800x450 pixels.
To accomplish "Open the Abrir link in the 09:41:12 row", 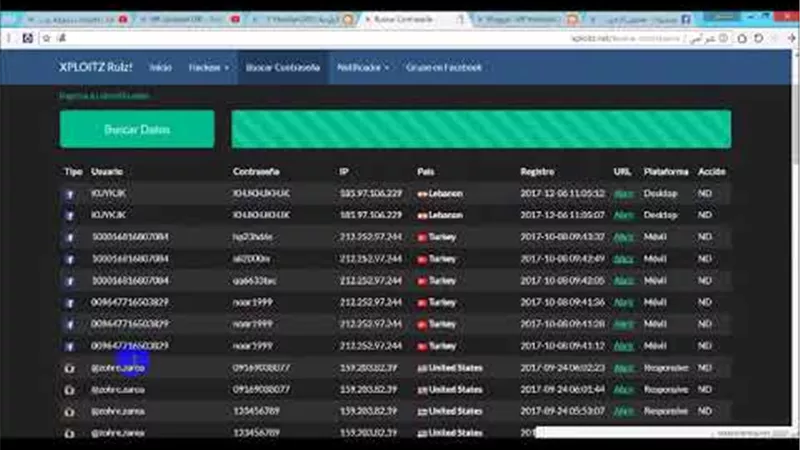I will click(x=623, y=346).
